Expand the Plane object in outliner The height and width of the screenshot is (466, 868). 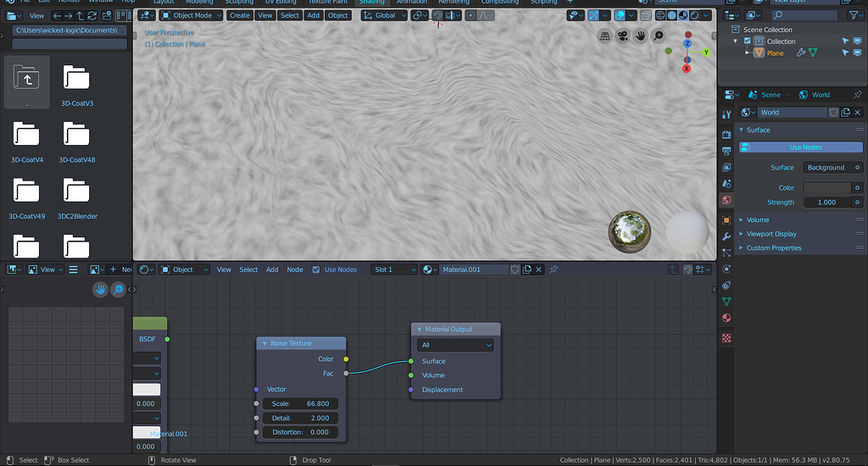pos(748,53)
